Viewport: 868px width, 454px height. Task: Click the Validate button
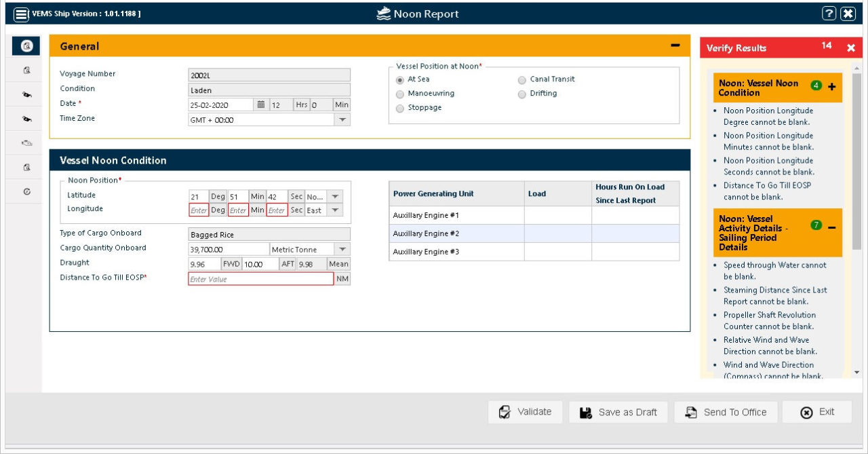point(526,411)
